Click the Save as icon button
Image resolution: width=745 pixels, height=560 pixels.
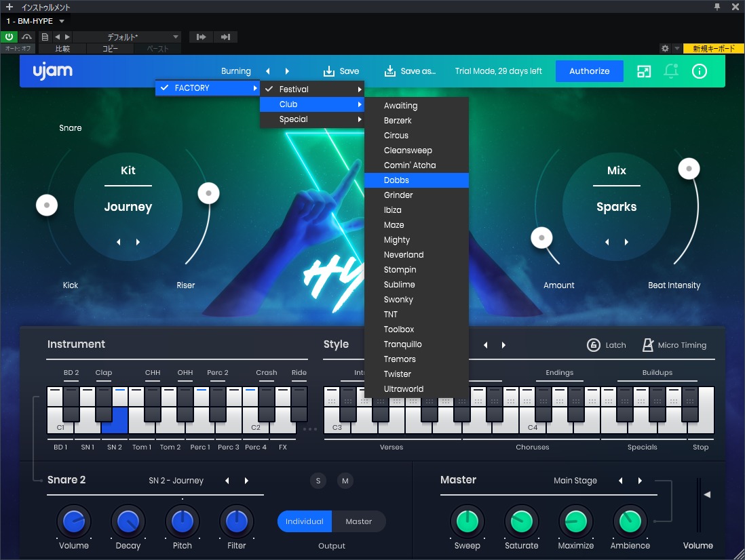[x=389, y=71]
